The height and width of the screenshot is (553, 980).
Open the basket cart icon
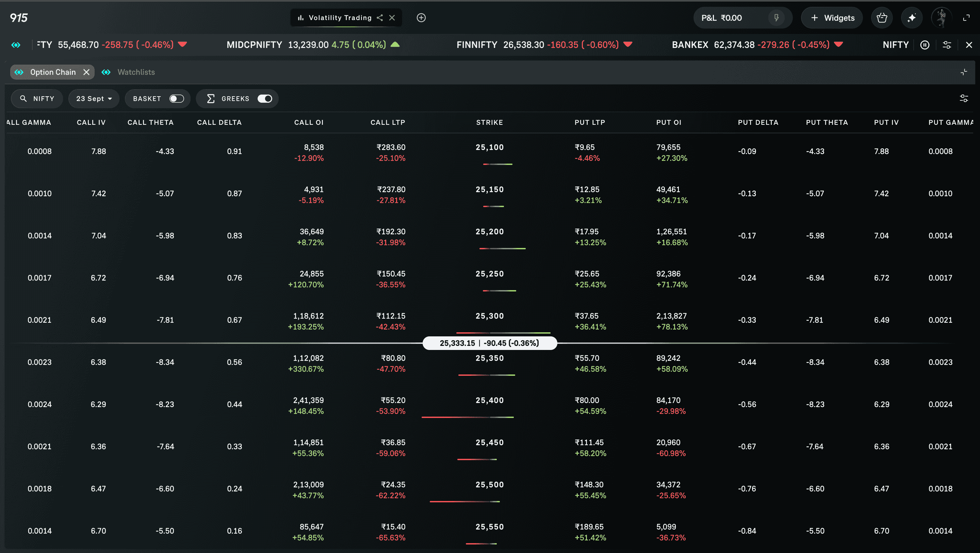881,18
